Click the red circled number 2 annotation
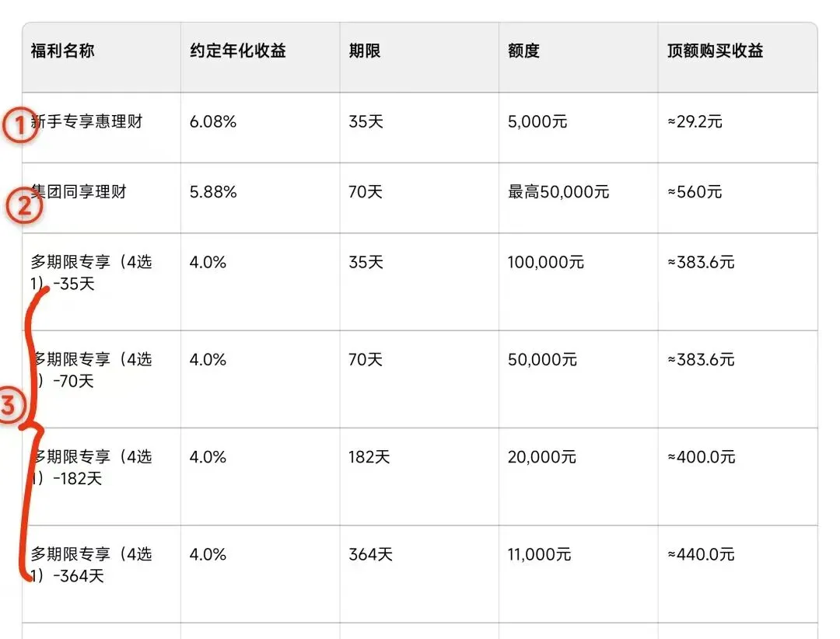The image size is (840, 639). click(23, 207)
